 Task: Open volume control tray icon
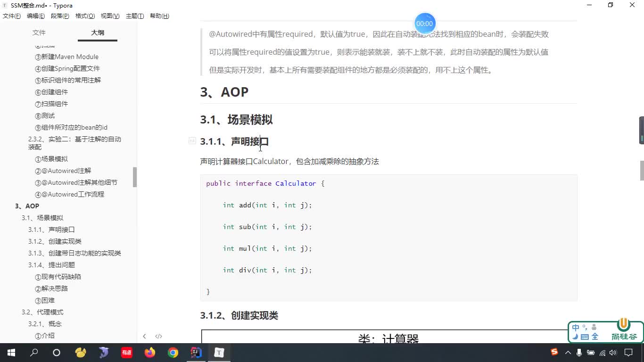tap(613, 353)
